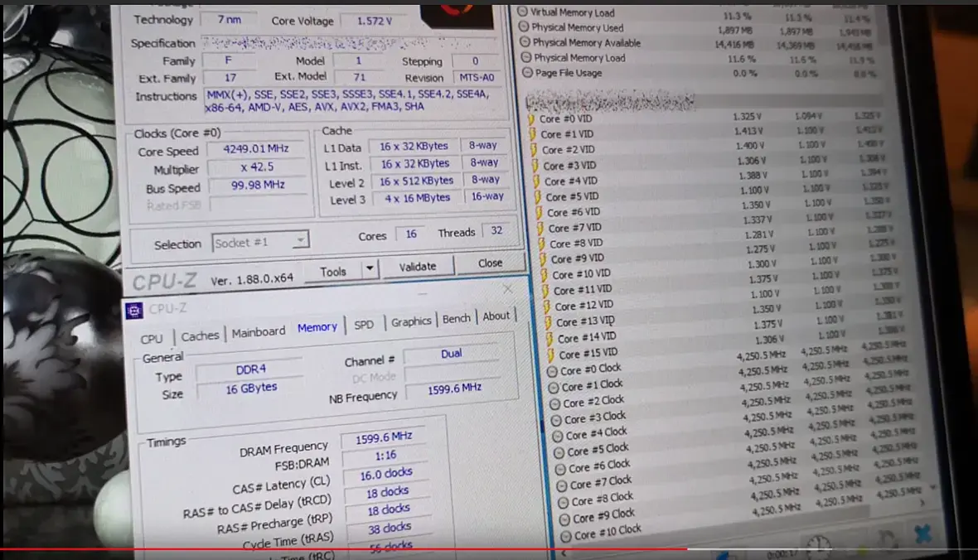Screen dimensions: 978x560
Task: Click the Core #9 VID voltage icon
Action: (x=543, y=258)
